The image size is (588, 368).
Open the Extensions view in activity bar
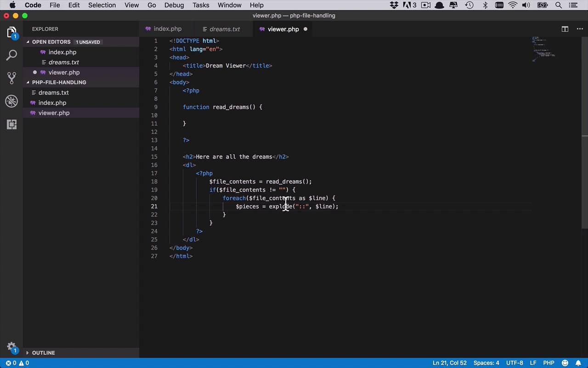tap(11, 124)
